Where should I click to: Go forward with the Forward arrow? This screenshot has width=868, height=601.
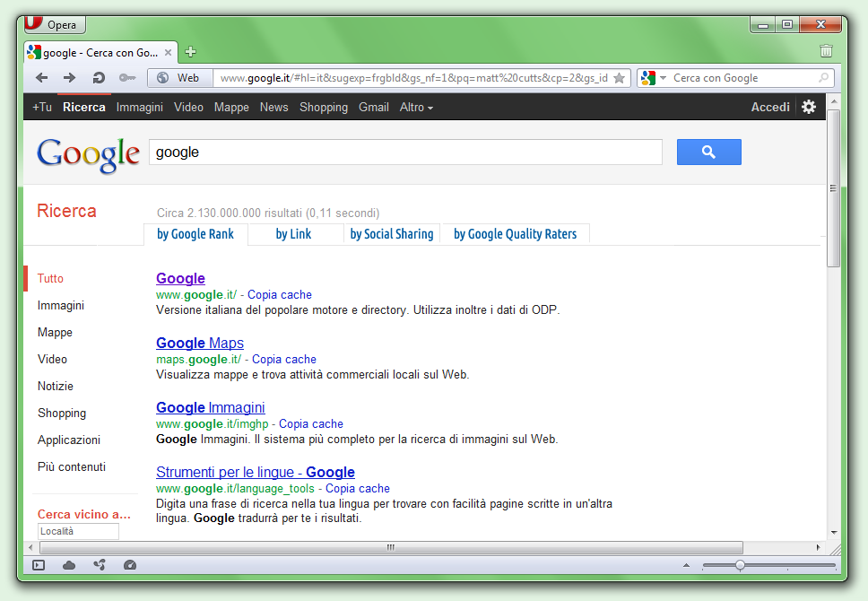coord(70,77)
